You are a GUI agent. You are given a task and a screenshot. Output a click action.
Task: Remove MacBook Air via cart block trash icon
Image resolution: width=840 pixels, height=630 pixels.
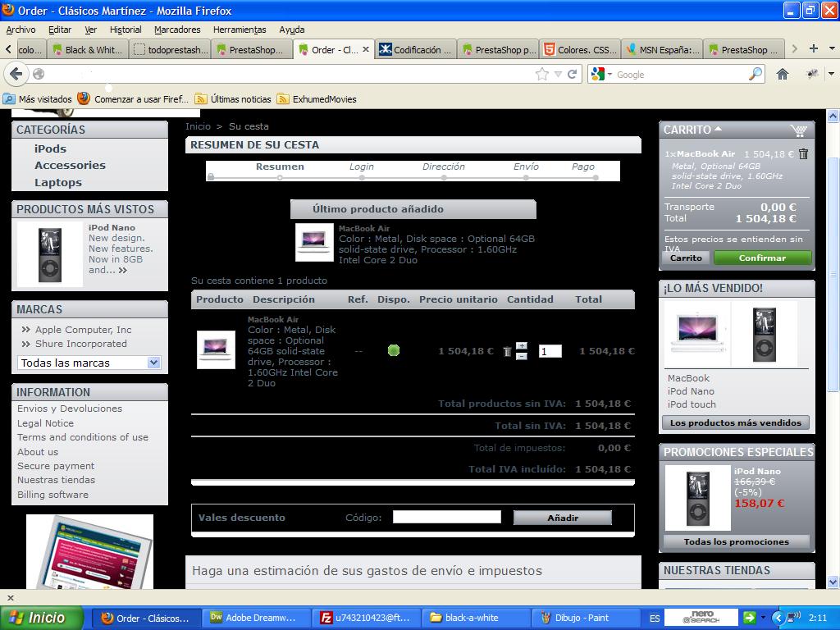[x=803, y=154]
